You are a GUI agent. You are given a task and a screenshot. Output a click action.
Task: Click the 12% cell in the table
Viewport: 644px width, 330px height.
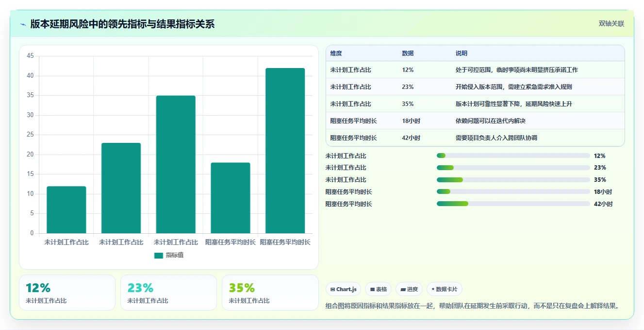[x=408, y=70]
